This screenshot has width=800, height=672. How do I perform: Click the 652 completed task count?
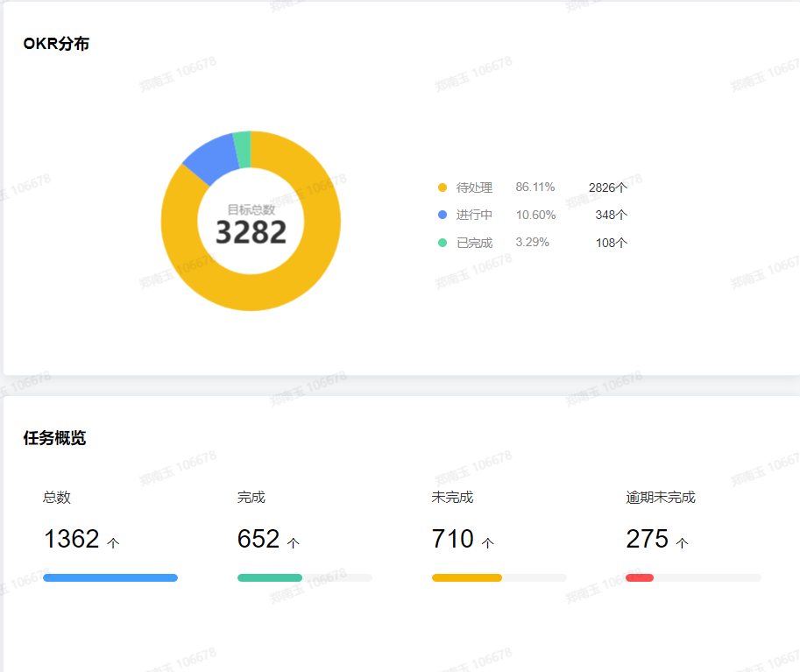pos(258,540)
